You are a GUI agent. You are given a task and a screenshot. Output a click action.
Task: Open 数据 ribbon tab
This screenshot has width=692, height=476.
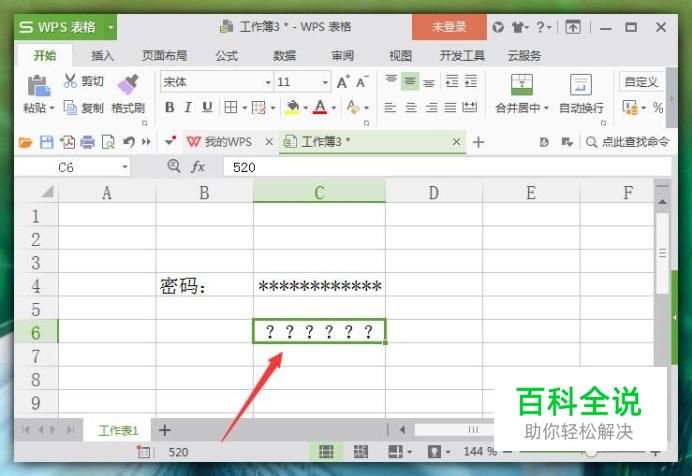[284, 56]
